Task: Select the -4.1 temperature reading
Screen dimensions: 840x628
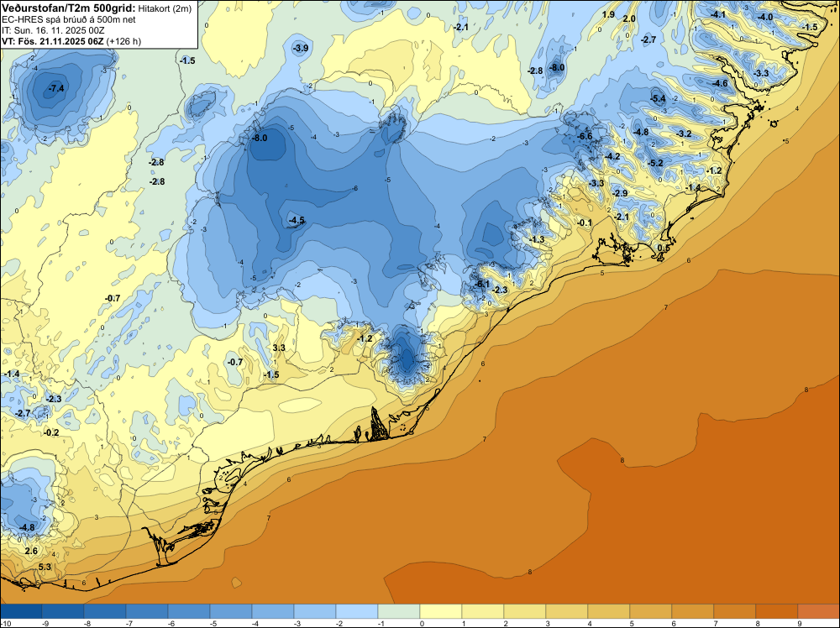Action: point(718,14)
